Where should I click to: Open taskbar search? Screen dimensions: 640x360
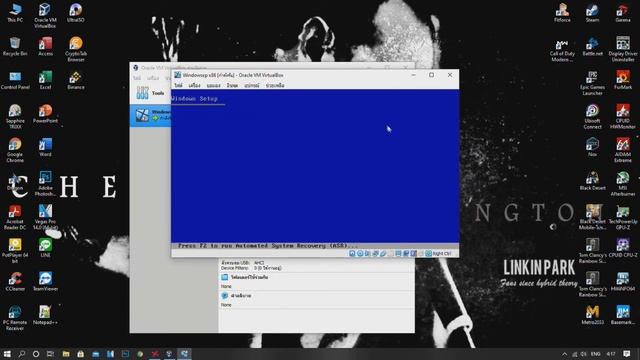click(x=22, y=353)
